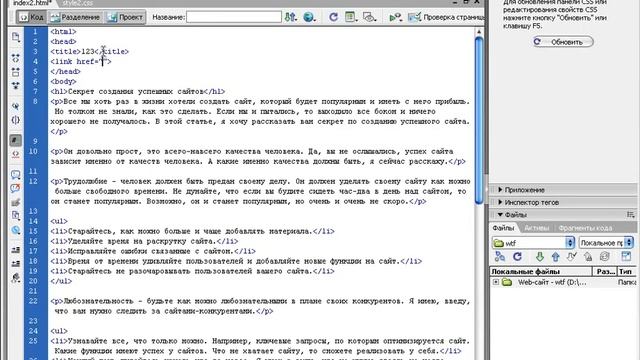Click the refresh design view icon
Viewport: 640px width, 360px height.
[333, 17]
